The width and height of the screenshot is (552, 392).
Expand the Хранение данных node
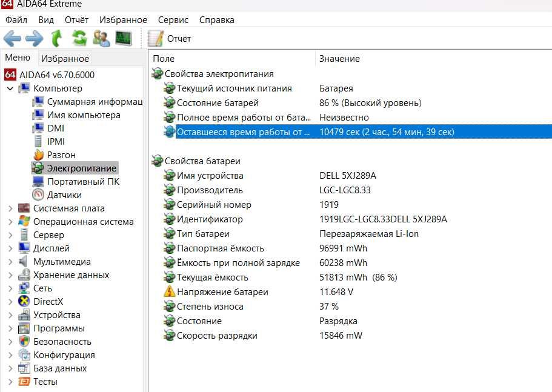10,275
